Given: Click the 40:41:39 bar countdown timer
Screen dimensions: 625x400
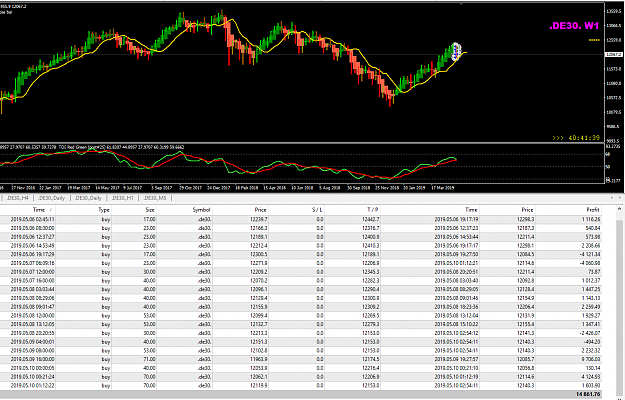Looking at the screenshot, I should (x=584, y=138).
